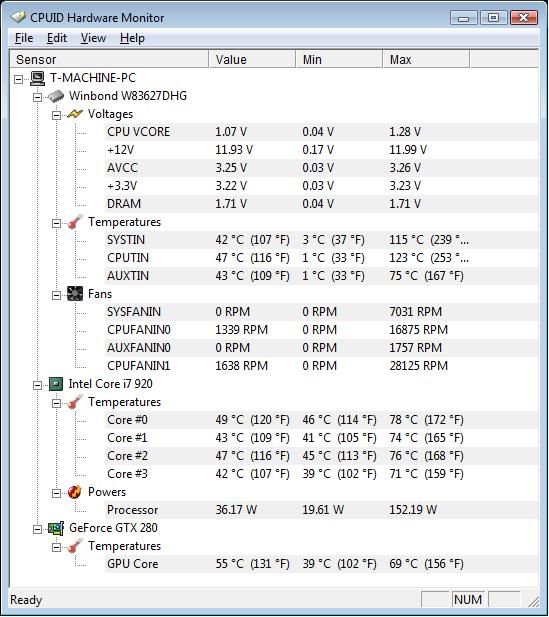Click the thermometer icon under Winbond Temperatures
This screenshot has width=549, height=617.
tap(75, 222)
